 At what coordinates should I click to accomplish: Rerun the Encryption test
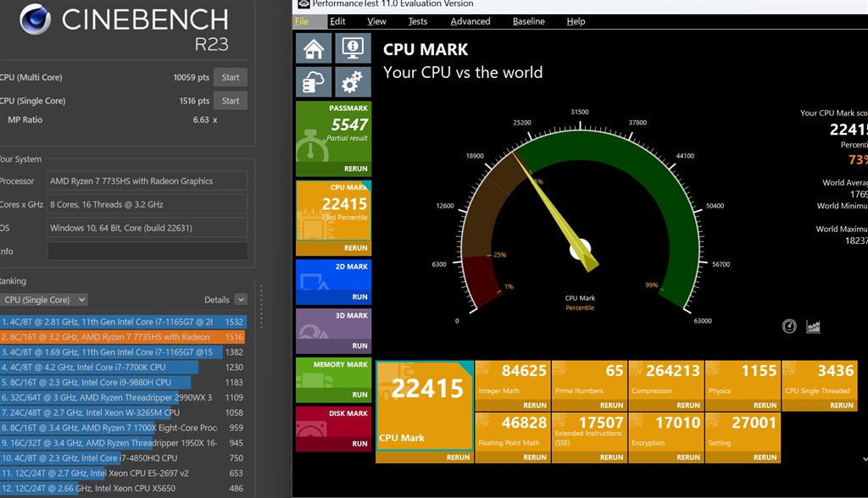pyautogui.click(x=688, y=457)
